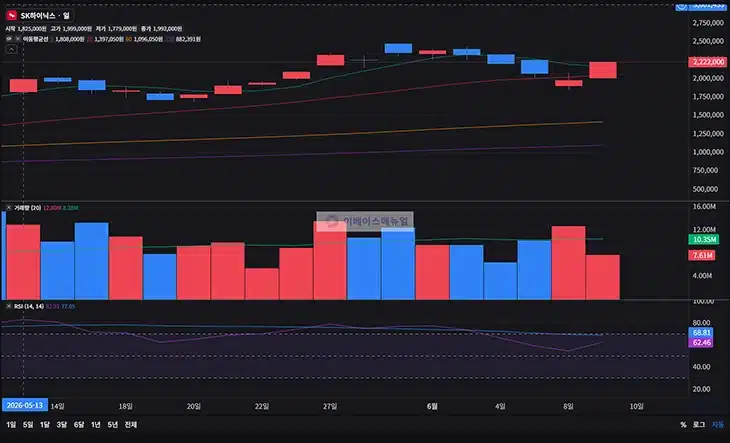The image size is (730, 443).
Task: Toggle the 자동 auto scale option
Action: coord(718,425)
